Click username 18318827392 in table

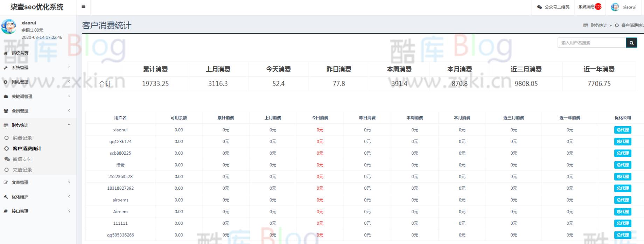tap(120, 188)
